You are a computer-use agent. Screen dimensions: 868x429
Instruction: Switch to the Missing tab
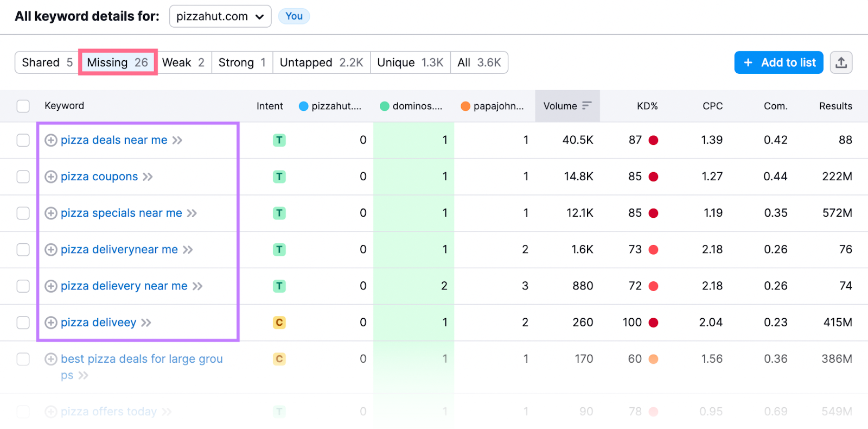(118, 62)
